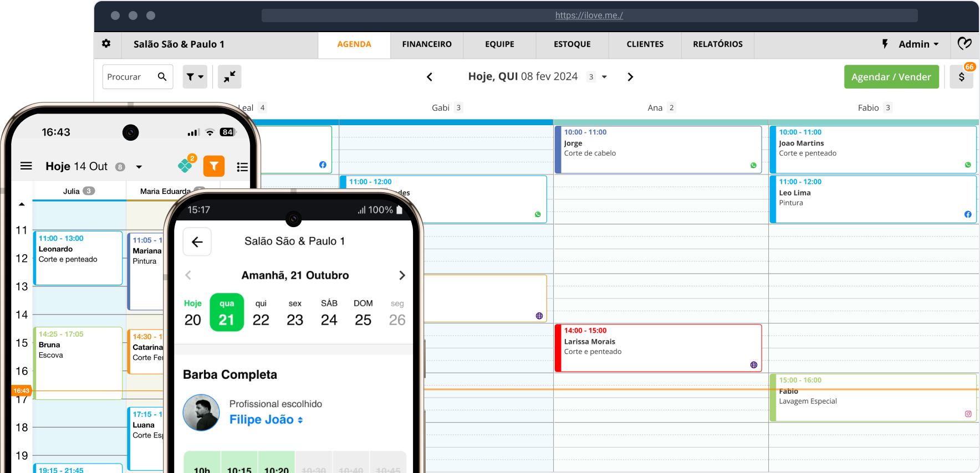Click Facebook icon on Leal column appointment
Image resolution: width=980 pixels, height=473 pixels.
pos(323,164)
